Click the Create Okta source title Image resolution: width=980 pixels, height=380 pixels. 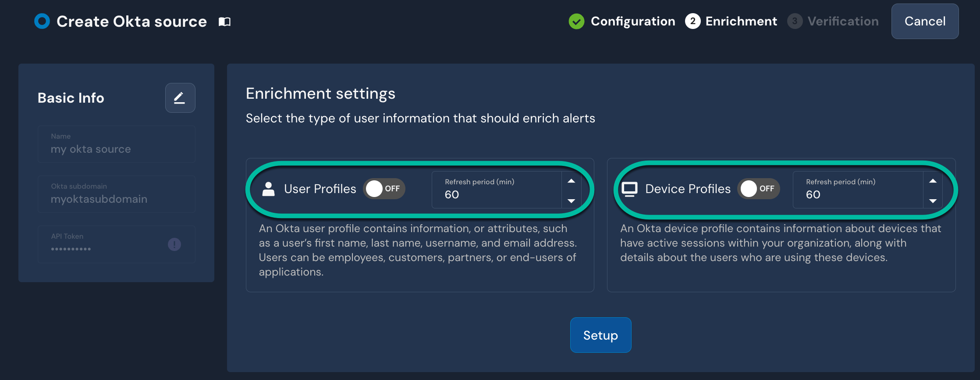[x=131, y=21]
